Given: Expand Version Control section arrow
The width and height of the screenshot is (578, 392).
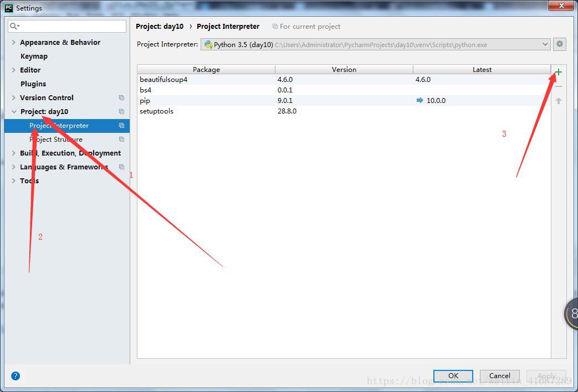Looking at the screenshot, I should tap(14, 97).
